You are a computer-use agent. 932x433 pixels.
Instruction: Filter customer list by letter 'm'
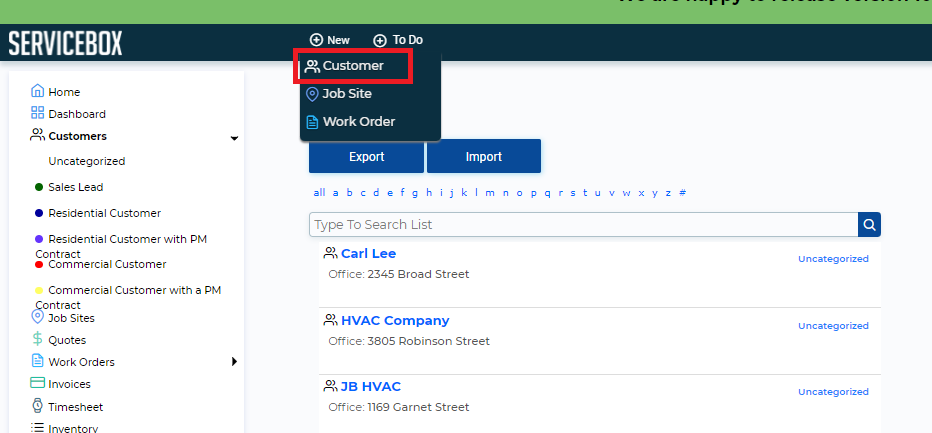click(x=490, y=193)
